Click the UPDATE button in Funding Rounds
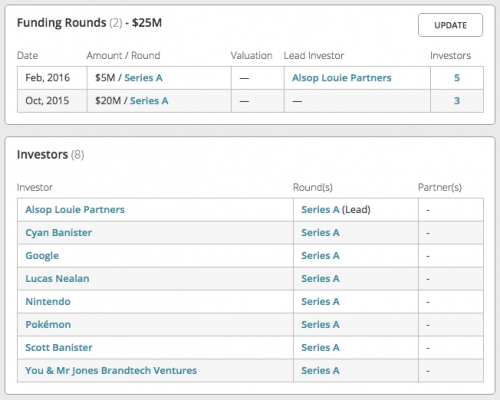 click(x=450, y=25)
